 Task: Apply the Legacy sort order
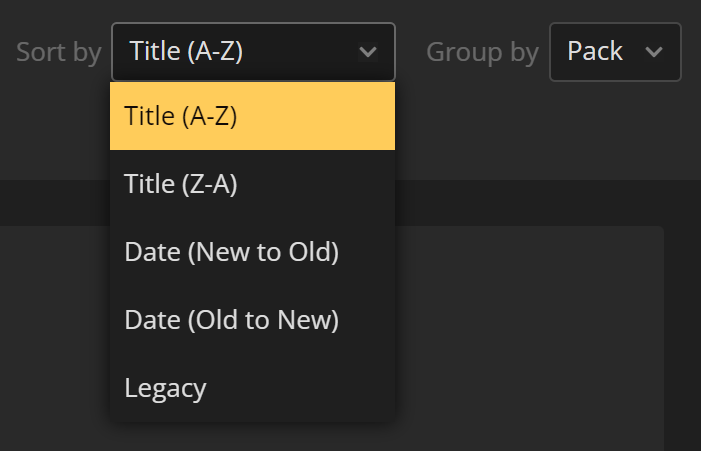tap(253, 388)
